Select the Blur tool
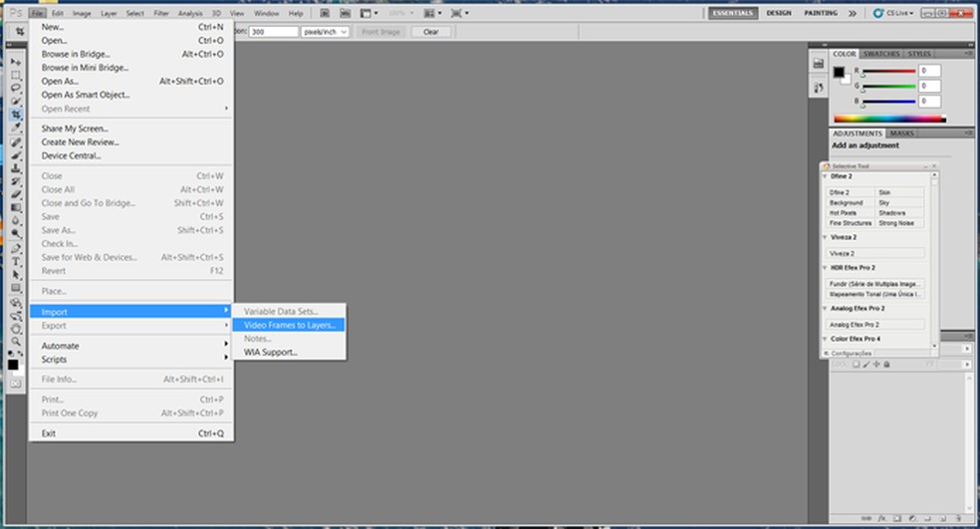980x529 pixels. tap(16, 221)
